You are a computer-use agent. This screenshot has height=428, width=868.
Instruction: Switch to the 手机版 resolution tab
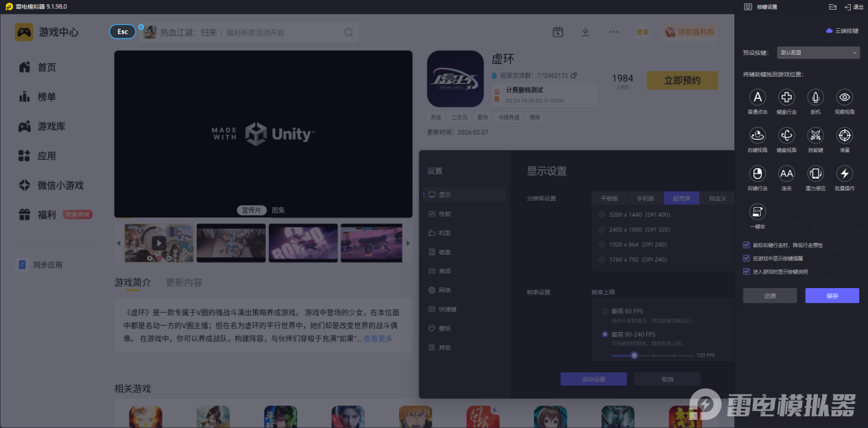tap(646, 198)
